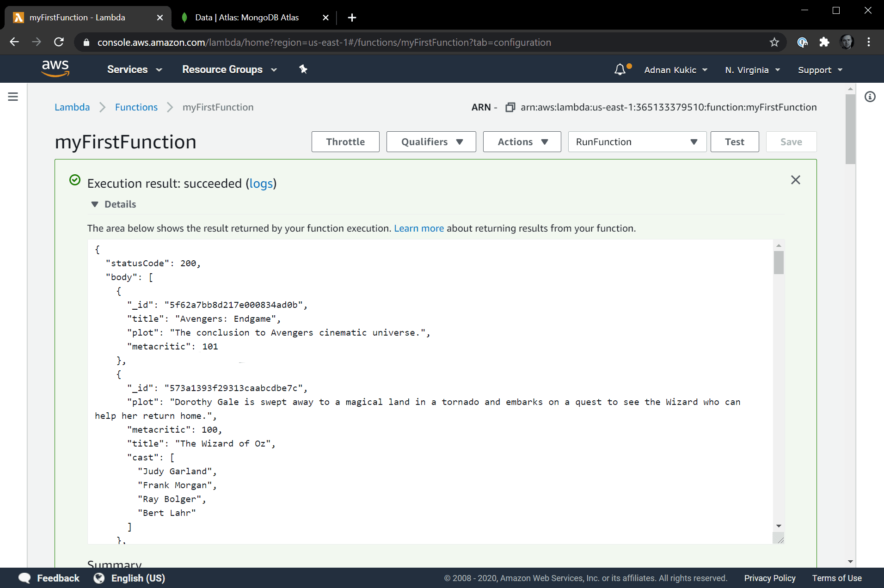Open the Services menu

pos(134,70)
